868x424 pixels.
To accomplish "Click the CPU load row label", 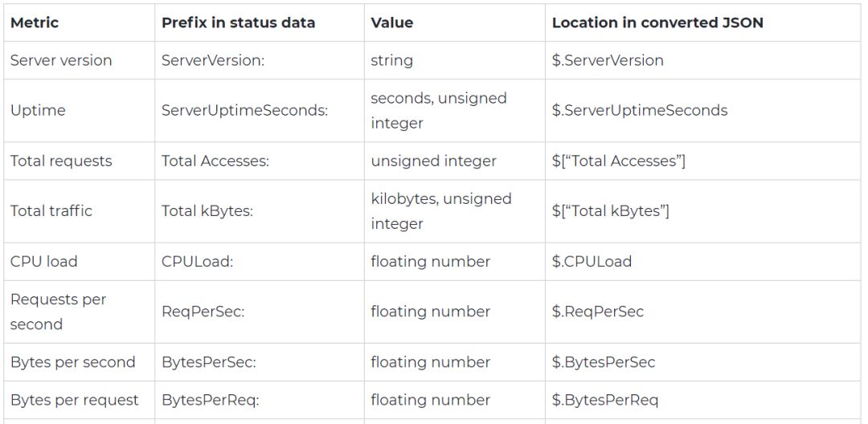I will pyautogui.click(x=44, y=261).
